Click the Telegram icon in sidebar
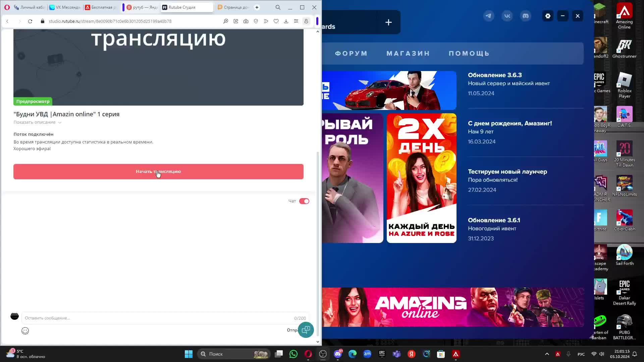Screen dimensions: 644x362 (x=488, y=16)
